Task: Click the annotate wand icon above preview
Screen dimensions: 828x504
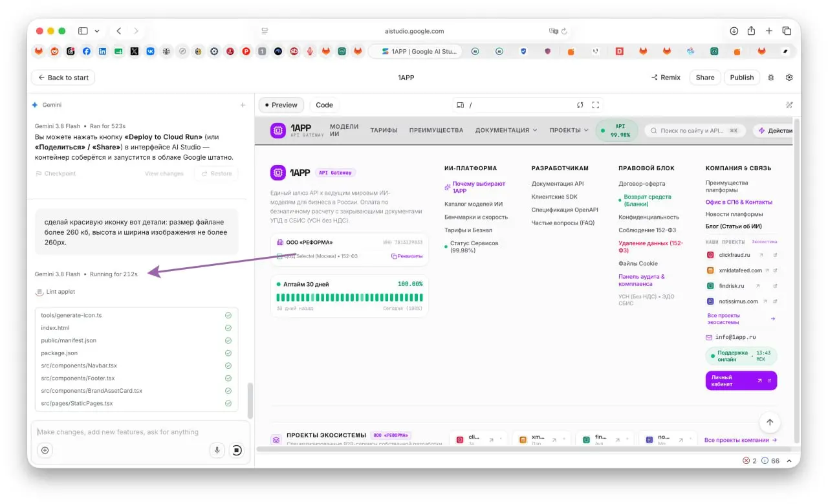Action: pyautogui.click(x=789, y=105)
